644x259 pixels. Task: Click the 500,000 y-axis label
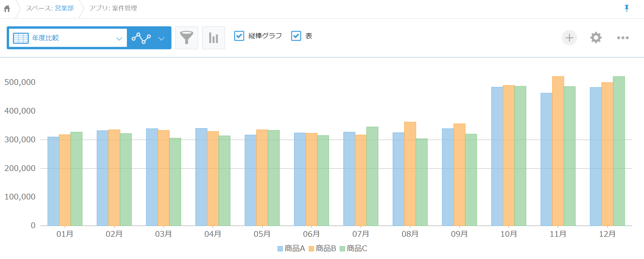(20, 82)
